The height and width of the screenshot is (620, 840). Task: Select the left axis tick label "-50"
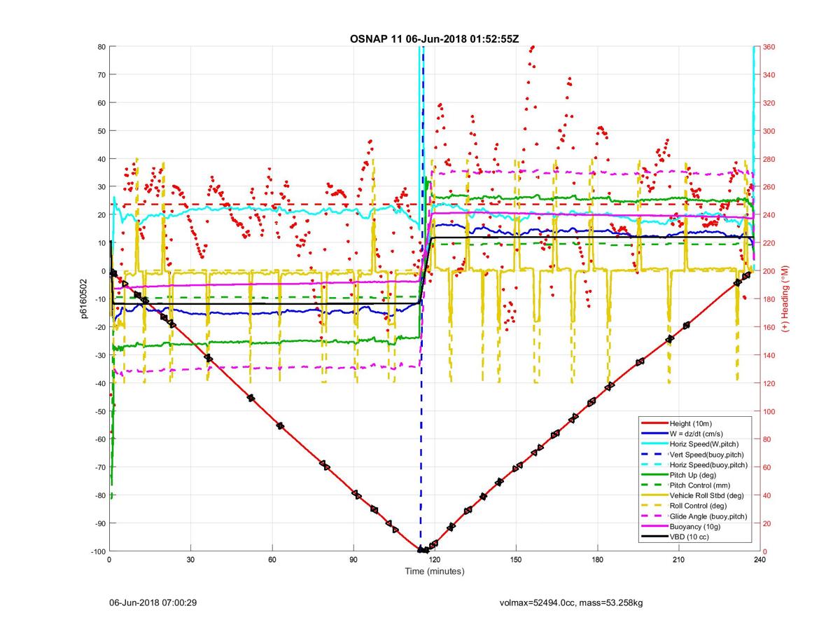tap(99, 411)
